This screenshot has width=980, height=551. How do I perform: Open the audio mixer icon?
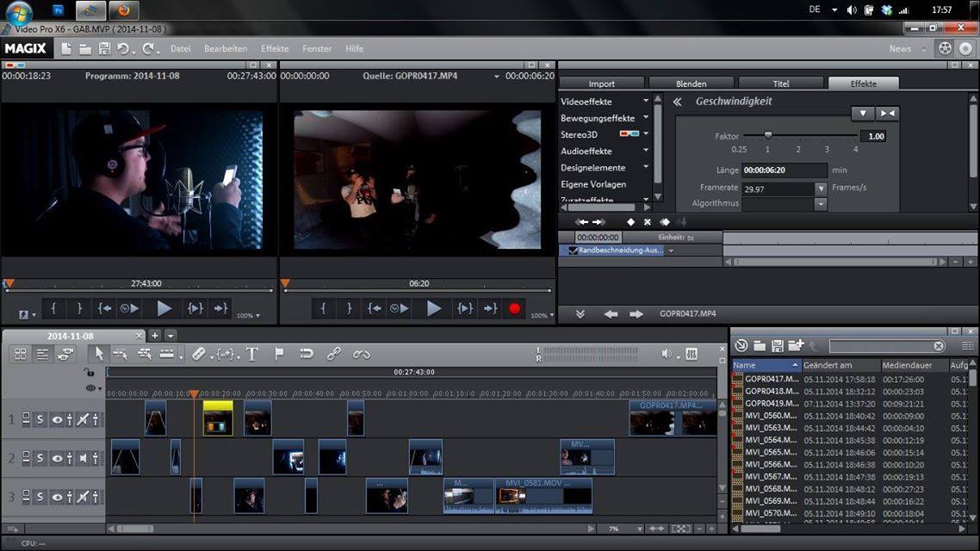tap(691, 354)
